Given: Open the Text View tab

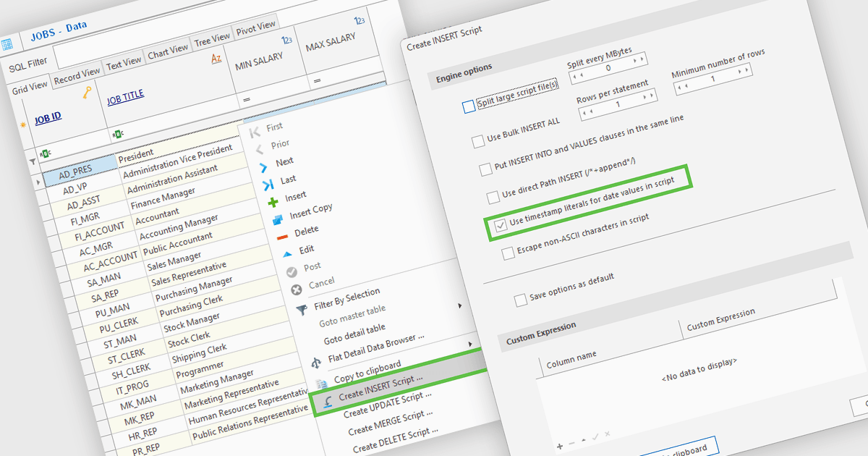Looking at the screenshot, I should [124, 63].
